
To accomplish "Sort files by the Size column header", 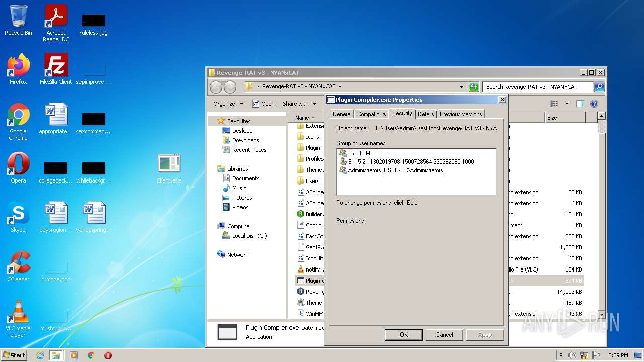I will click(x=565, y=118).
